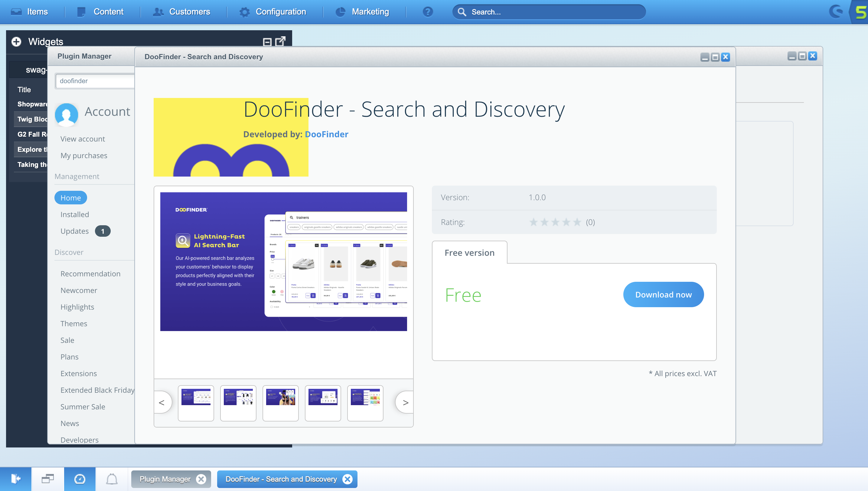Focus the top Search field
Screen dimensions: 868x491
[549, 12]
